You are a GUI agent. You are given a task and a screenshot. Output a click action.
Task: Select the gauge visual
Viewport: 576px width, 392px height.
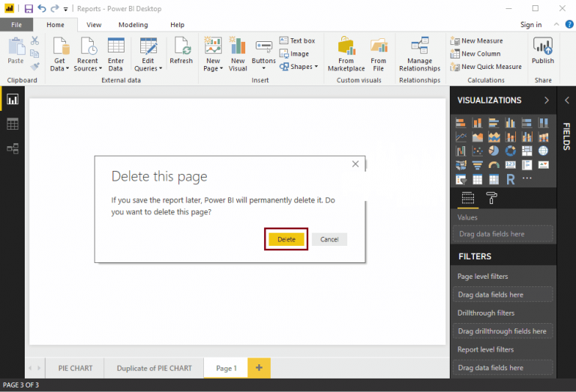[493, 165]
